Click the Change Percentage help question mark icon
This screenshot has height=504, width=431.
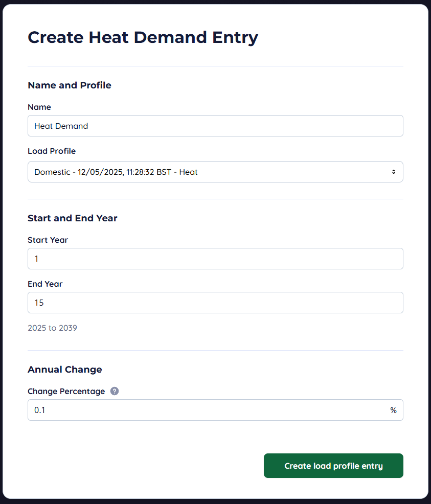click(x=115, y=391)
